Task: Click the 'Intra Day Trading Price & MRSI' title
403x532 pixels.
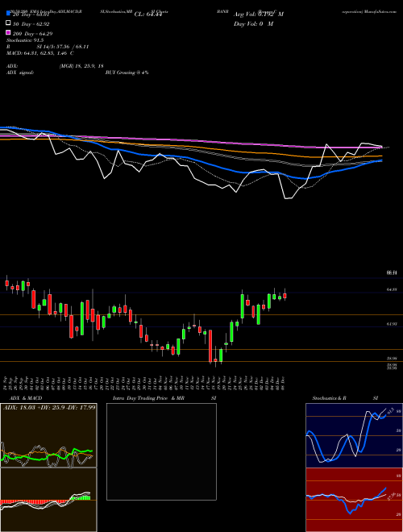Action: pos(164,398)
